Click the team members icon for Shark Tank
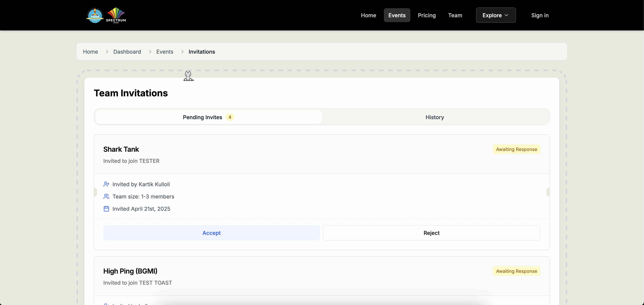Screen dimensions: 644x305 coord(106,196)
